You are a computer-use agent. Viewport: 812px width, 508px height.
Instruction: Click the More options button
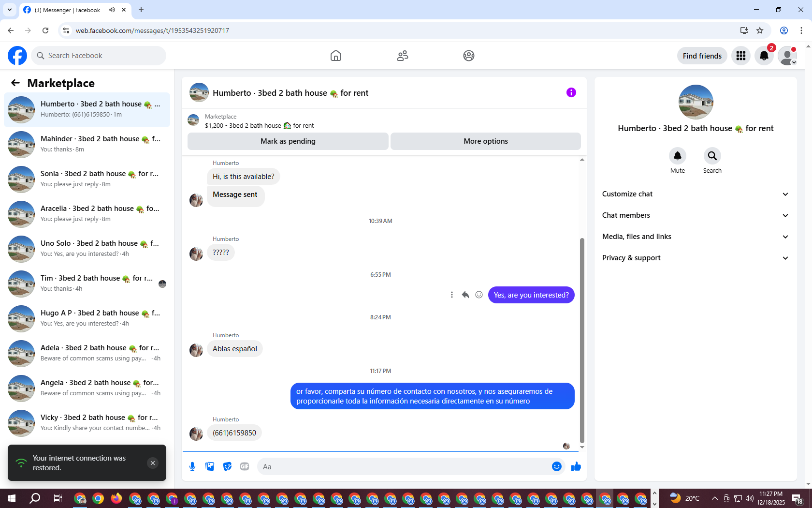click(486, 141)
